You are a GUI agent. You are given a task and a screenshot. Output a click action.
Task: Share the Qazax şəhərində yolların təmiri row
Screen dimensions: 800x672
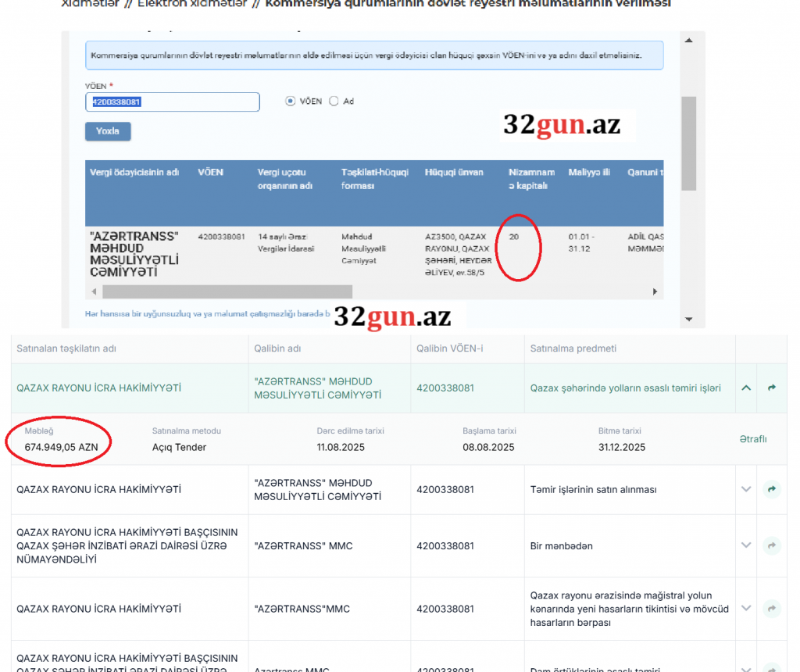[x=772, y=388]
